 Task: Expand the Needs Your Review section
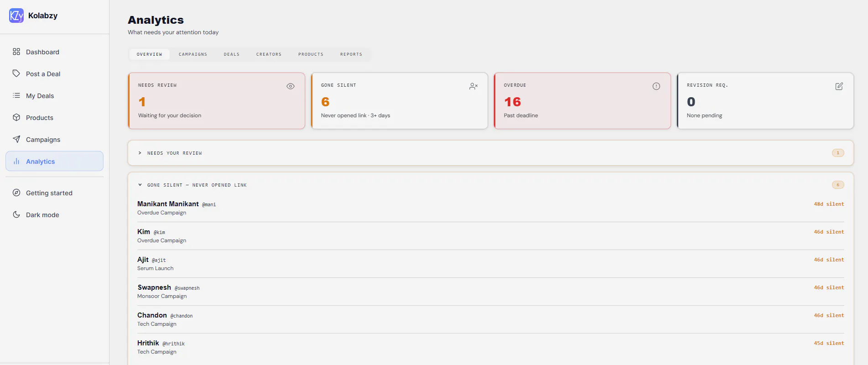point(491,153)
